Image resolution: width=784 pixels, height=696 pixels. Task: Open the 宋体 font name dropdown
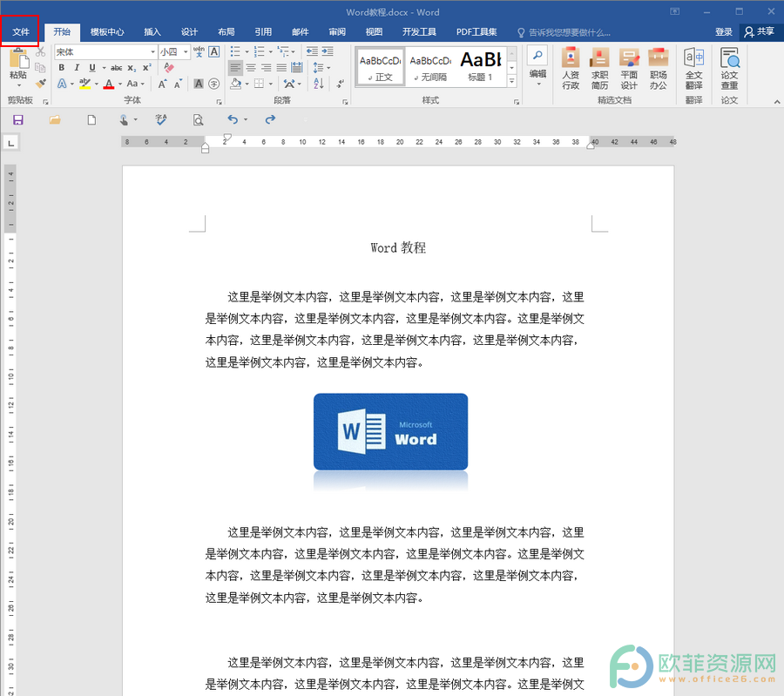click(153, 52)
